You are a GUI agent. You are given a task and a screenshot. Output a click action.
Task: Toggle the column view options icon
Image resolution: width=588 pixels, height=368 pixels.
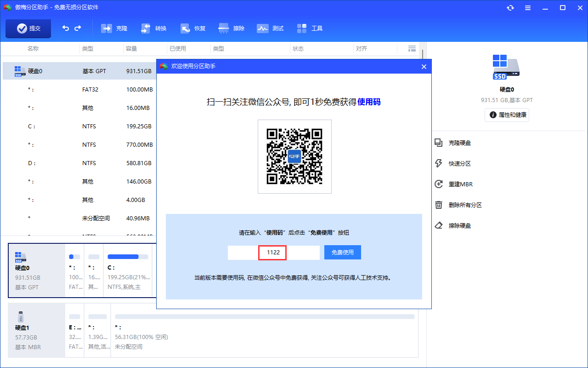tap(412, 49)
